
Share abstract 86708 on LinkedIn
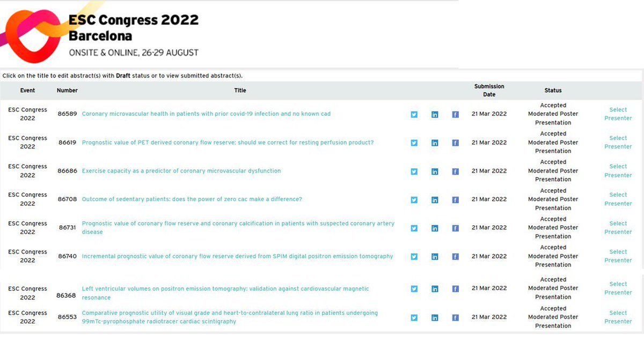(435, 200)
